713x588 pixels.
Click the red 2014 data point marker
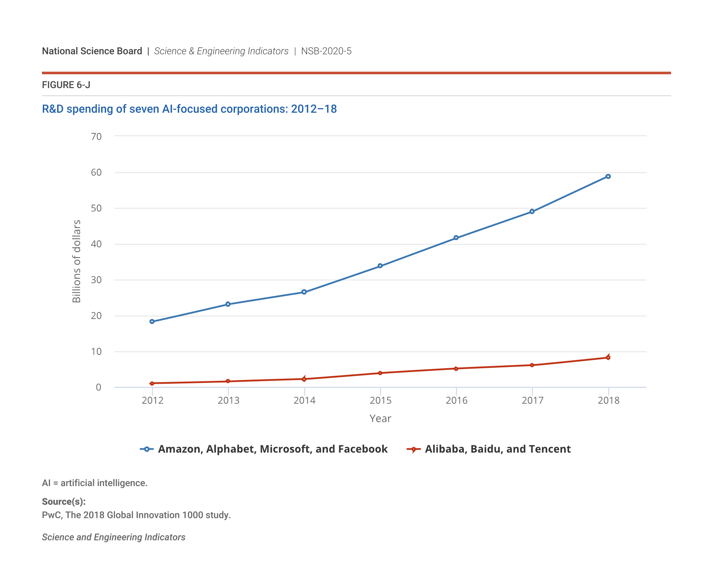click(304, 379)
